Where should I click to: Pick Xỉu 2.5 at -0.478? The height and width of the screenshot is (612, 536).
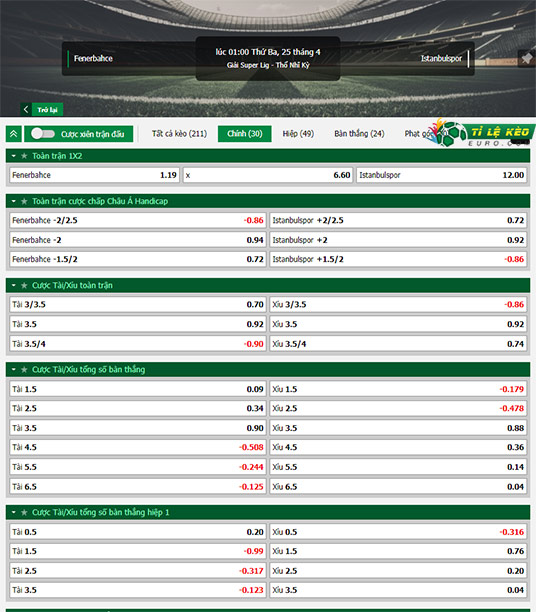point(398,408)
